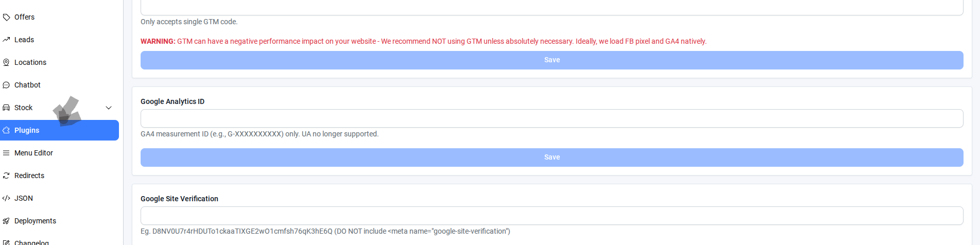
Task: Expand the Stock submenu chevron
Action: pos(109,108)
